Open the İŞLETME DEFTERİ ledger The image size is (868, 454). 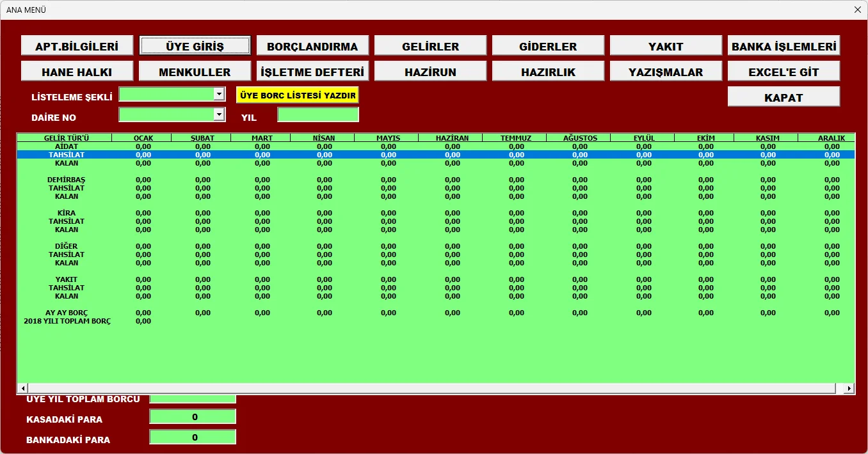point(312,72)
